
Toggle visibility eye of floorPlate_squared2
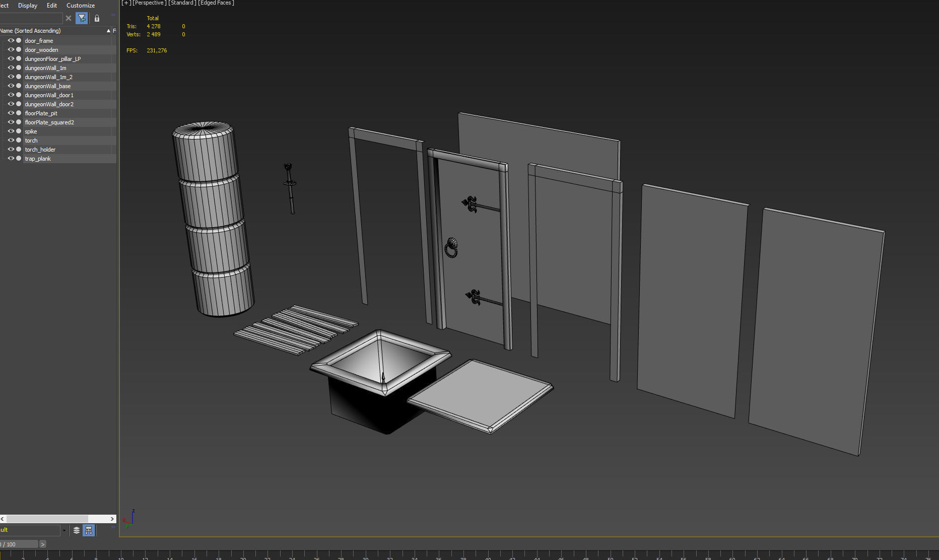pos(11,122)
